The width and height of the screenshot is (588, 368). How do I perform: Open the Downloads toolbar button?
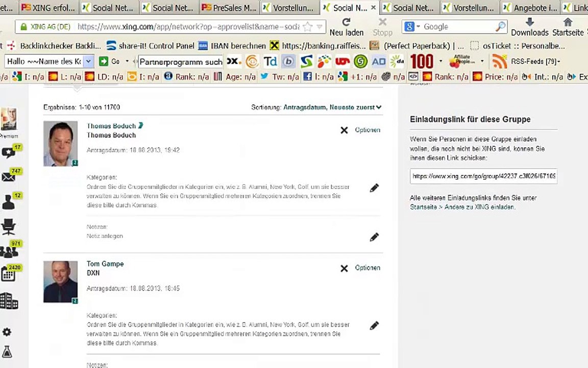[529, 27]
